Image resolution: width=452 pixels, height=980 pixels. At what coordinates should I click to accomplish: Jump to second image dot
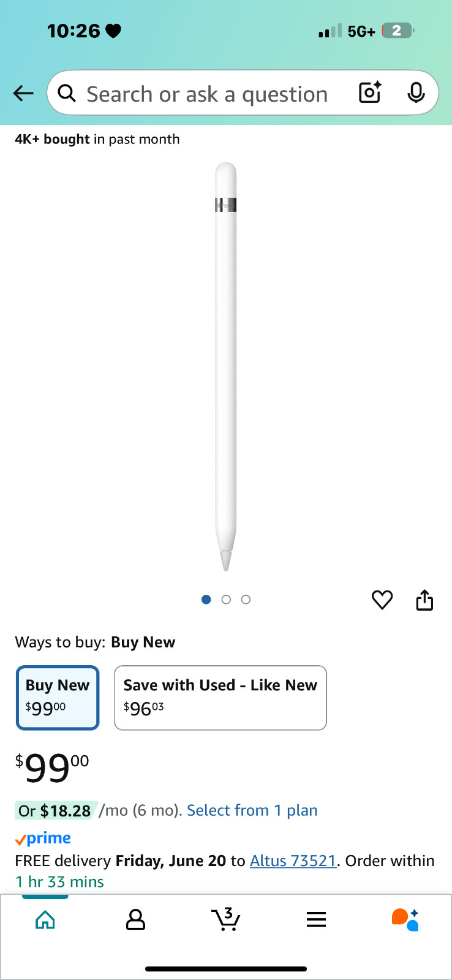point(226,600)
